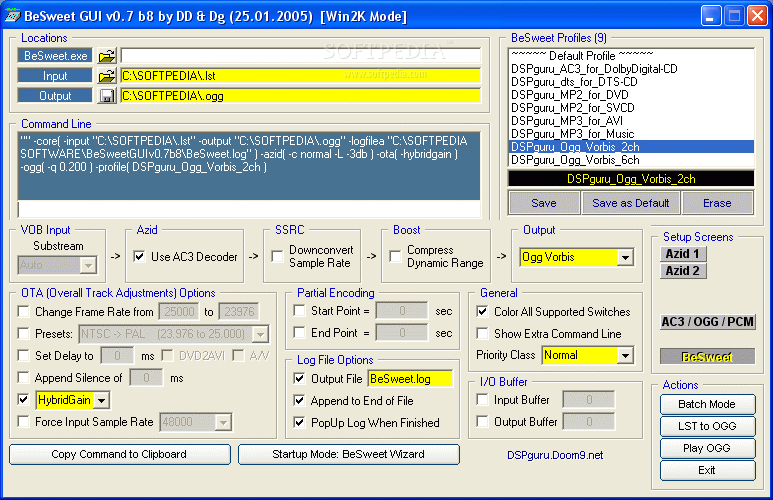This screenshot has height=500, width=773.
Task: Toggle Color All Supported Switches
Action: [x=482, y=312]
